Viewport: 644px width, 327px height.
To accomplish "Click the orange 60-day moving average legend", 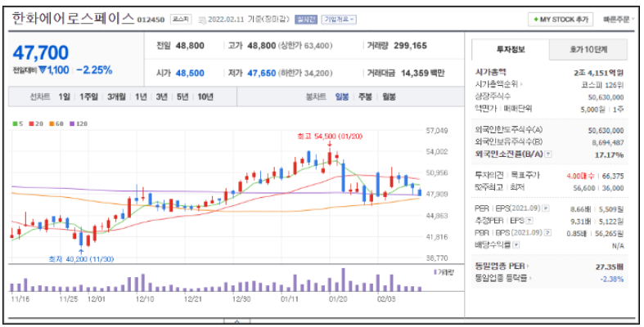I will [x=56, y=123].
